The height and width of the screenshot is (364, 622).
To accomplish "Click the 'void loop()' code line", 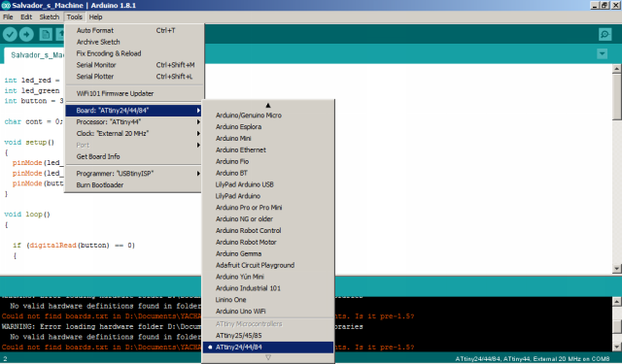I will coord(27,215).
